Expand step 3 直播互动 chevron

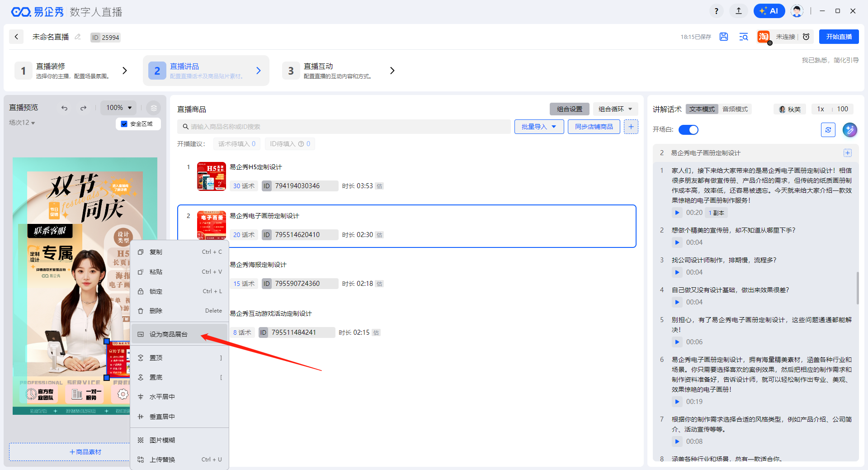(x=392, y=71)
